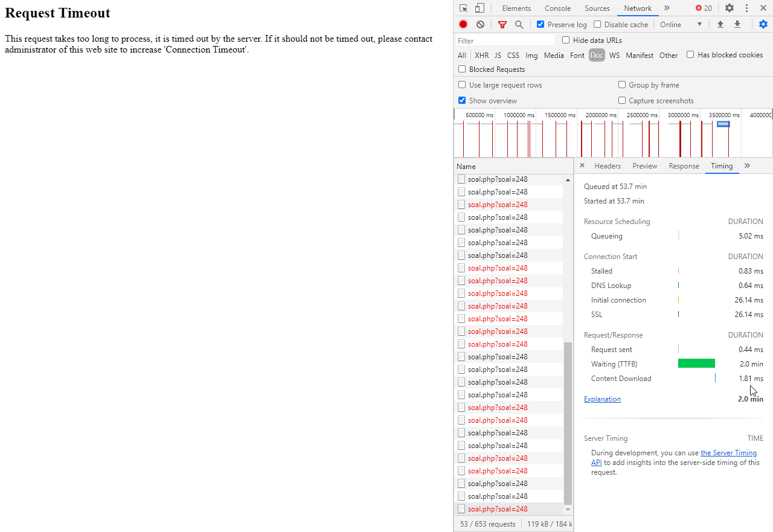This screenshot has width=773, height=532.
Task: Click the Explanation link
Action: coord(602,399)
